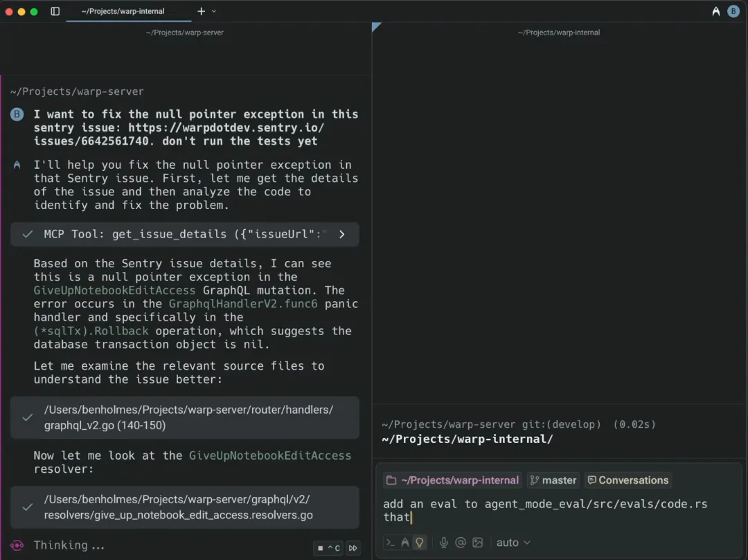Attach an image with the picture icon

click(479, 543)
